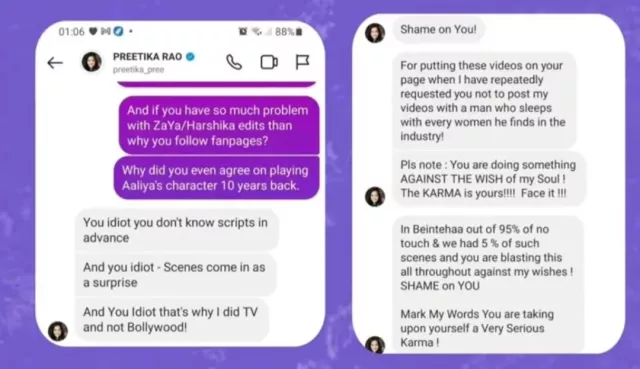Tap the back arrow in chat header
The height and width of the screenshot is (369, 640).
coord(55,63)
